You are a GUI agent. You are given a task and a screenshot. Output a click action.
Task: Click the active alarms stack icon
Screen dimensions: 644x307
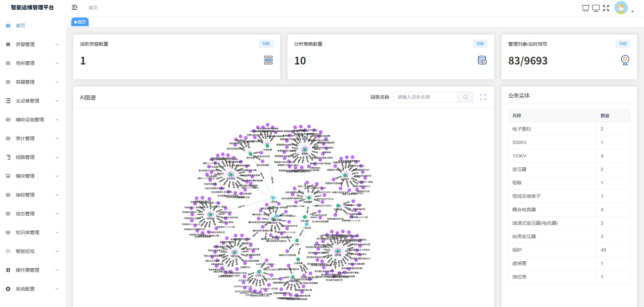coord(268,60)
